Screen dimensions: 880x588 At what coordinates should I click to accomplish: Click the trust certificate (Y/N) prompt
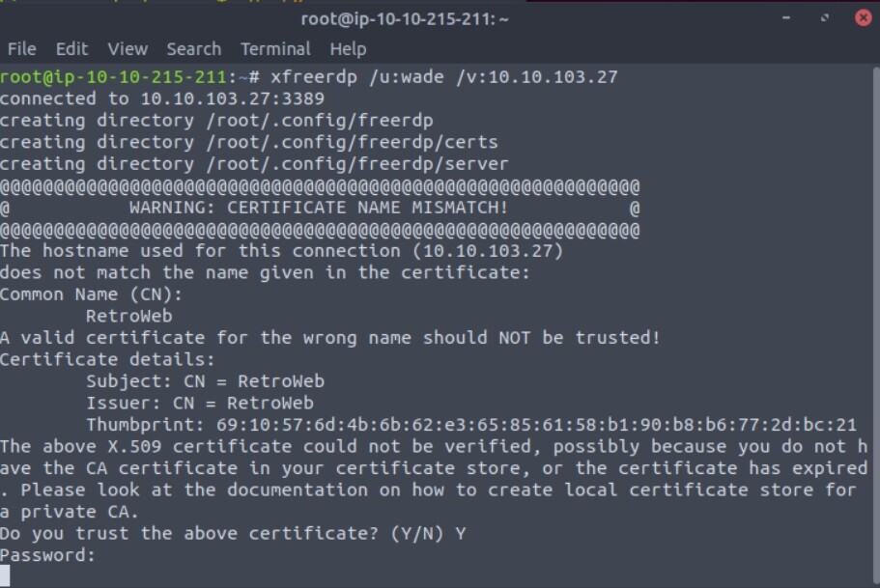[232, 534]
